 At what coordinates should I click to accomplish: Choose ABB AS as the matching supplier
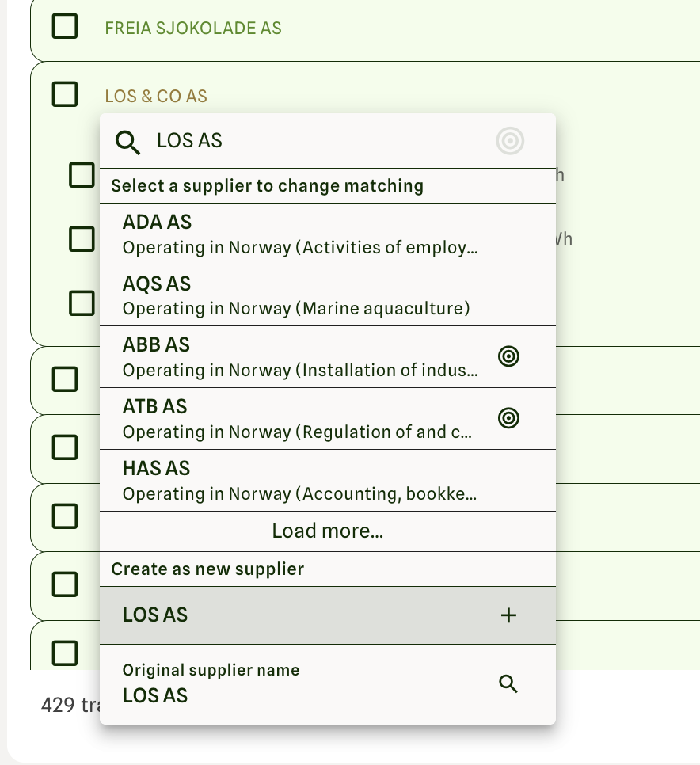point(328,357)
